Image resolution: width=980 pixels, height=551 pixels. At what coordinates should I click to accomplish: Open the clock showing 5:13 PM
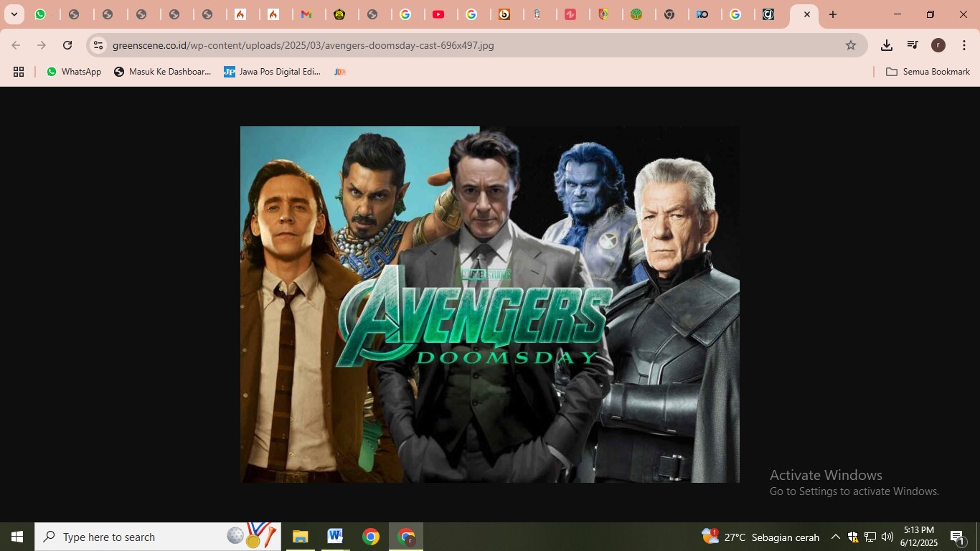pyautogui.click(x=919, y=537)
